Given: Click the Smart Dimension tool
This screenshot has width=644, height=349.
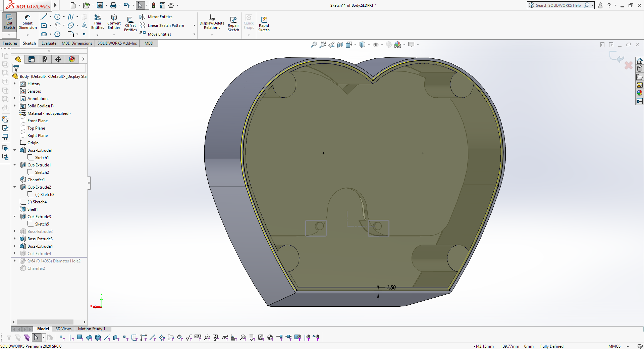Looking at the screenshot, I should 28,22.
